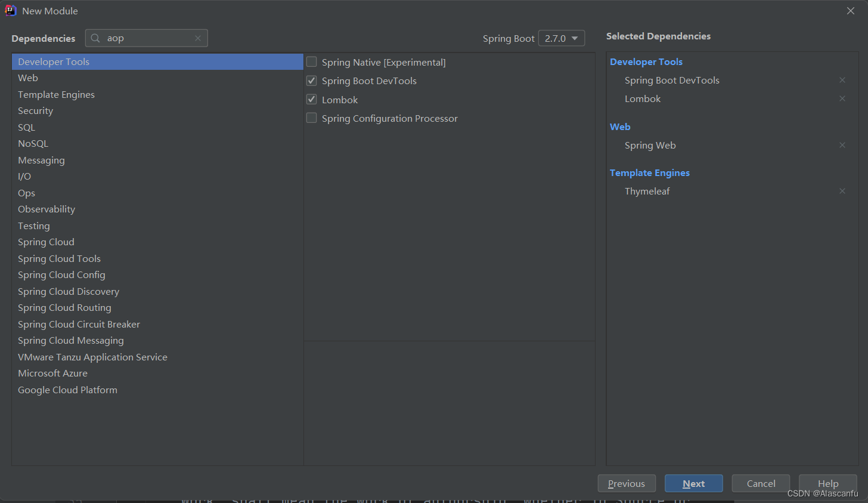Open the Spring Boot version dropdown

pyautogui.click(x=562, y=38)
